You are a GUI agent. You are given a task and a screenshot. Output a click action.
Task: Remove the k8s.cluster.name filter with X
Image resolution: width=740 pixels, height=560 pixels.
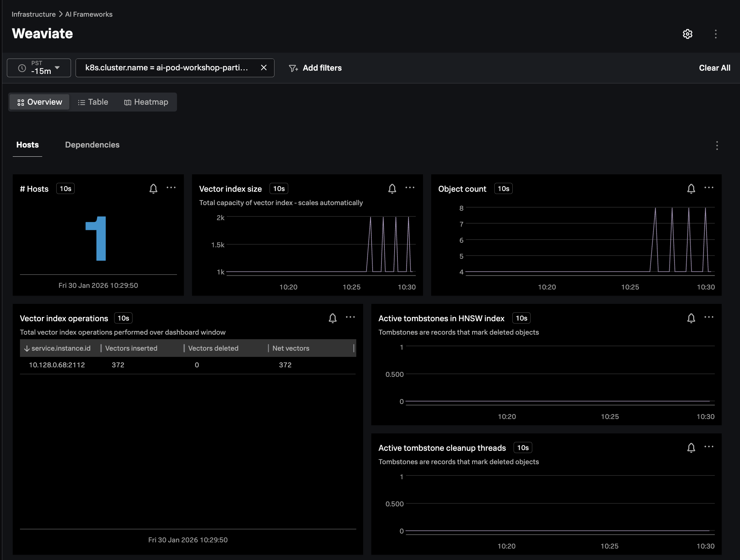point(264,68)
